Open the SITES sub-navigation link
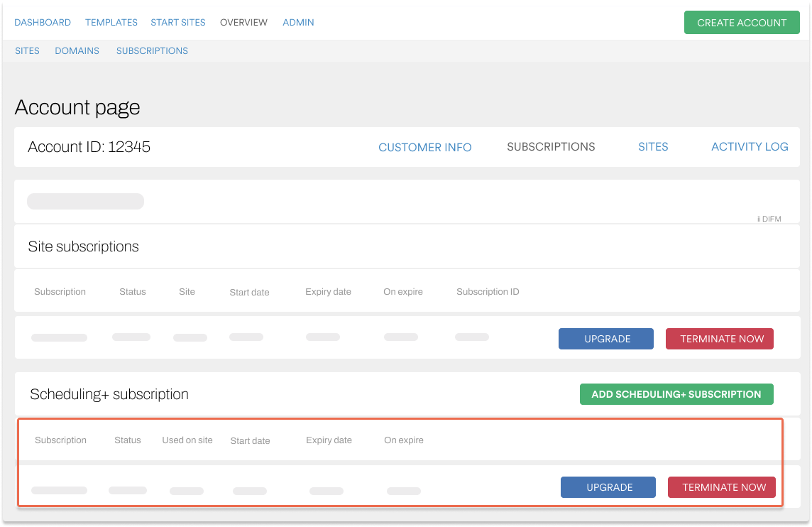This screenshot has height=527, width=812. tap(28, 51)
